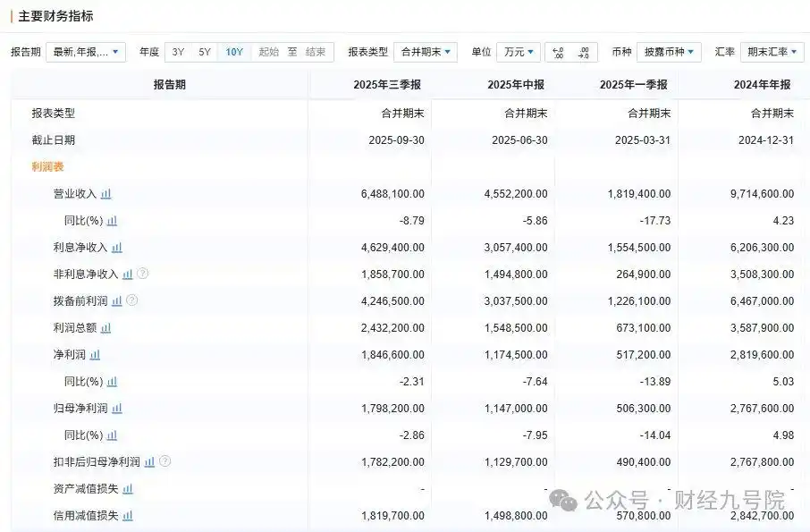The height and width of the screenshot is (532, 810).
Task: View the chart for 归母净利润
Action: pos(116,409)
